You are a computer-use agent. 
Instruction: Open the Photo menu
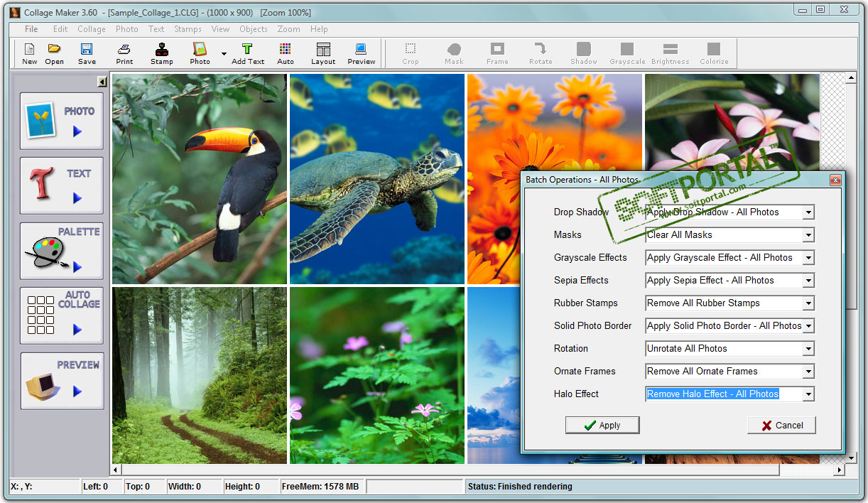(x=127, y=29)
